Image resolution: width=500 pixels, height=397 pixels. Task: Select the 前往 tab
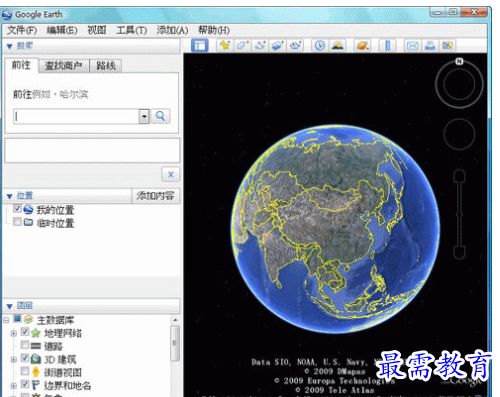(21, 65)
